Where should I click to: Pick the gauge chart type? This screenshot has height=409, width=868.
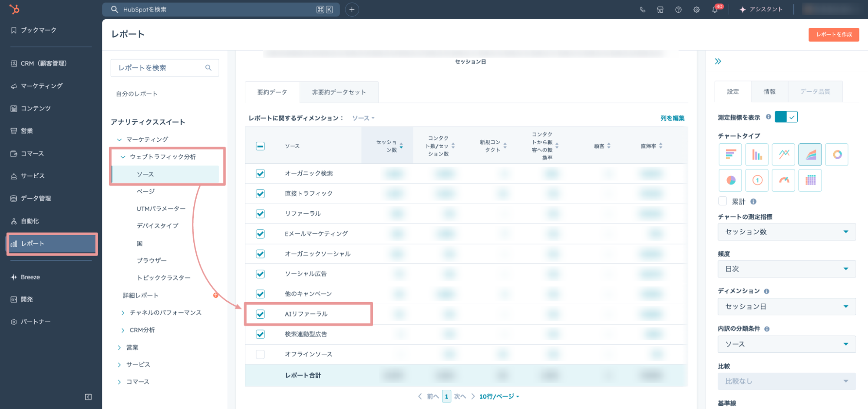(x=783, y=180)
